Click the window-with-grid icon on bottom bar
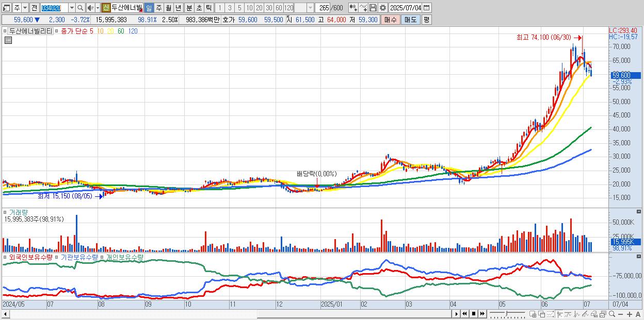Screen dimensions: 644x320 click(533, 314)
